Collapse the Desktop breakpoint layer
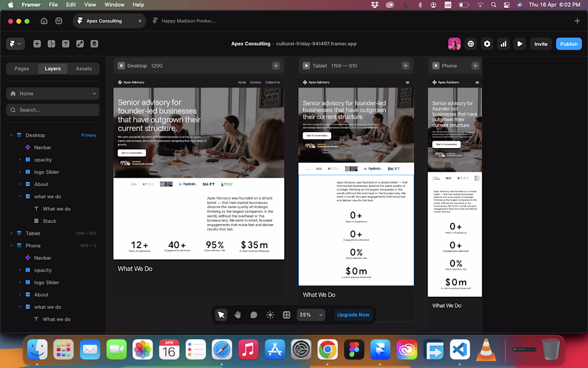The image size is (588, 368). 11,135
